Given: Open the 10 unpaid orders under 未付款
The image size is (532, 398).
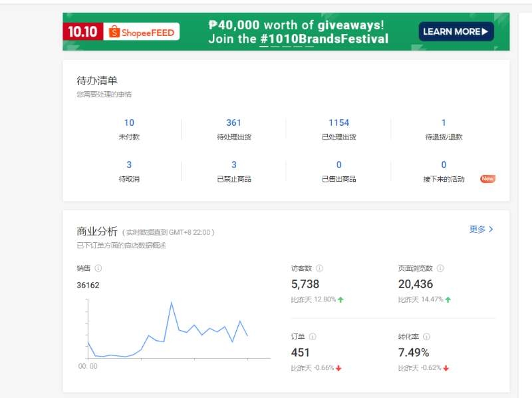Looking at the screenshot, I should click(128, 122).
